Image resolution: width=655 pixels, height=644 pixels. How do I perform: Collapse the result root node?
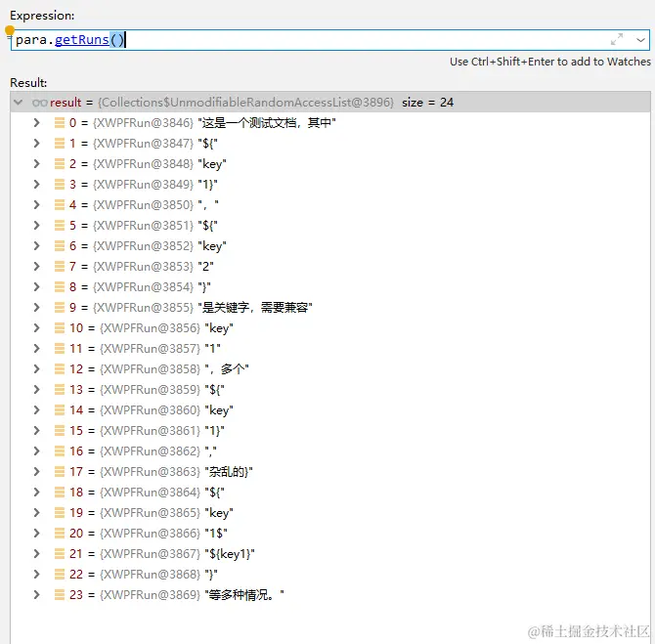(18, 102)
